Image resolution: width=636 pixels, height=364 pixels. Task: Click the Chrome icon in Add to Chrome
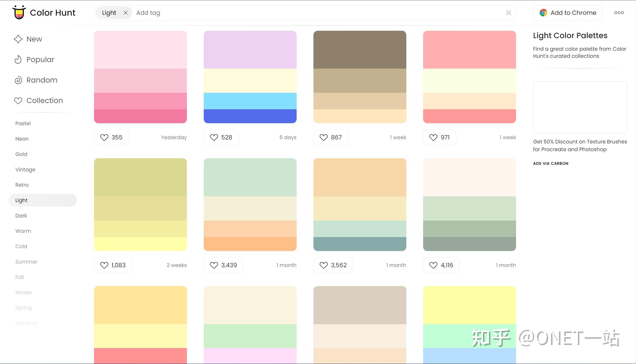tap(543, 12)
